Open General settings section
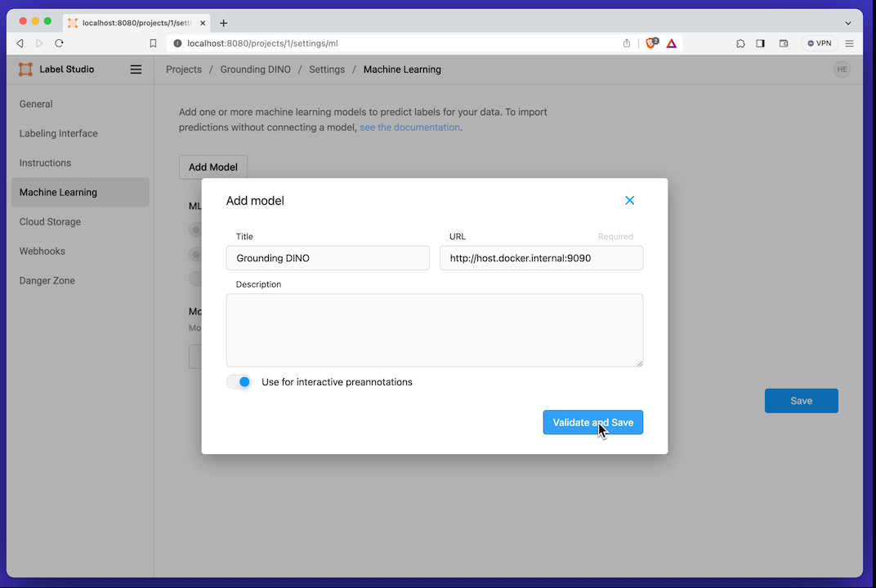Viewport: 876px width, 588px height. tap(80, 104)
